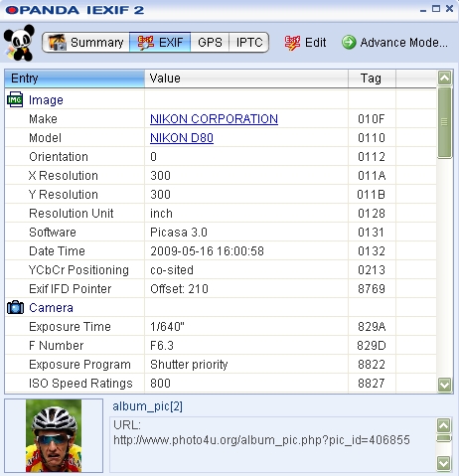Image resolution: width=459 pixels, height=476 pixels.
Task: Click the Edit button
Action: point(305,43)
